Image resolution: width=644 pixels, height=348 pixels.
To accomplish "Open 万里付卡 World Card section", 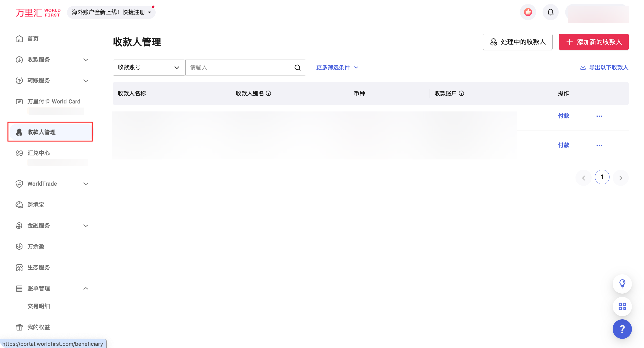I will (x=19, y=101).
